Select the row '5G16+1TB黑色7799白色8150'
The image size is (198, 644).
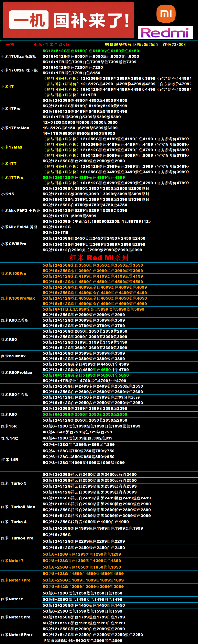coord(120,73)
